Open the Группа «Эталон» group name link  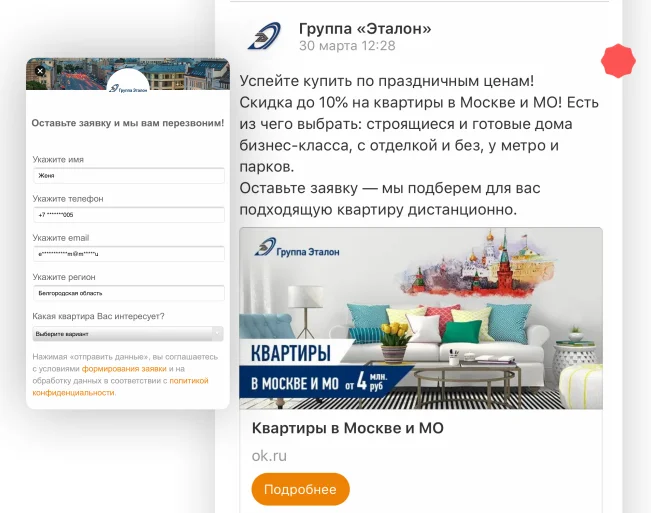[x=365, y=29]
